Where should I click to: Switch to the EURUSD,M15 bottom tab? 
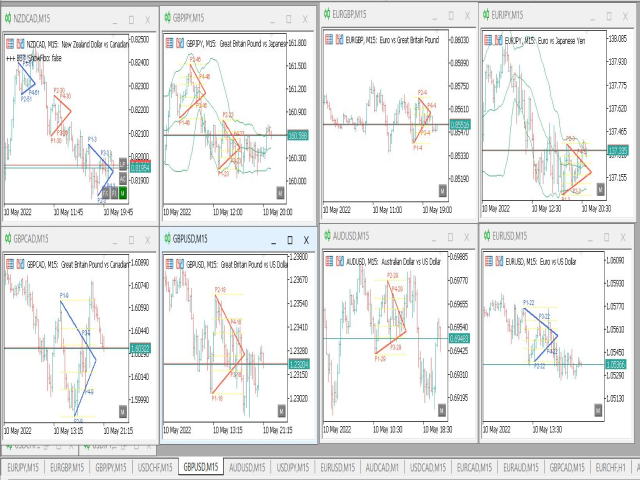point(338,467)
